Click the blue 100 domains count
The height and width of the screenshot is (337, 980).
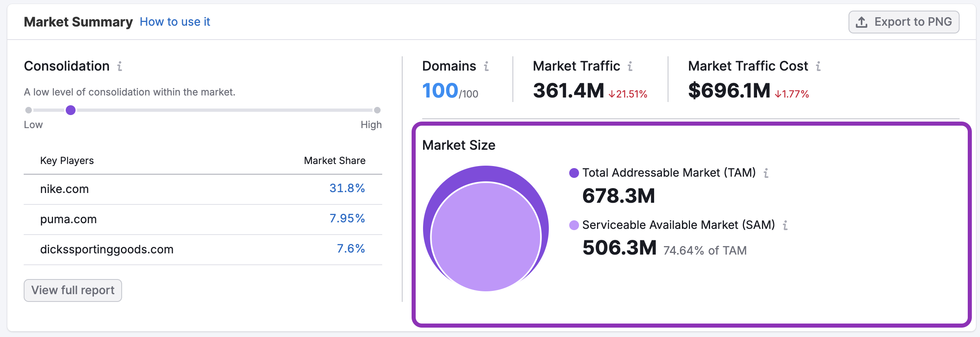tap(440, 91)
